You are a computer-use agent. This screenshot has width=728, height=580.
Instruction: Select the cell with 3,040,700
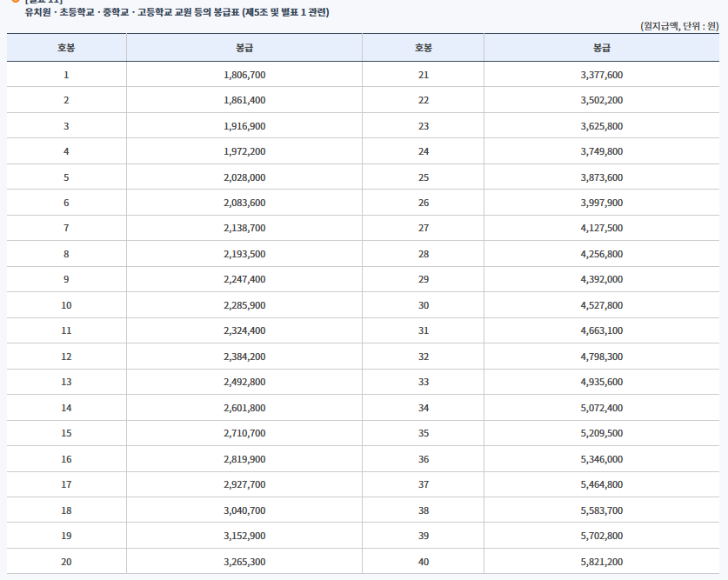point(244,510)
